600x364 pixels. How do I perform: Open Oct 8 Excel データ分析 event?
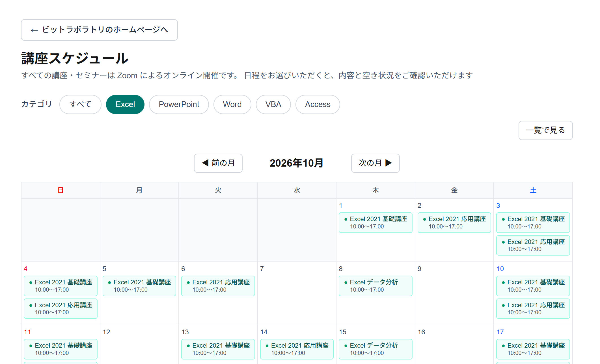[x=375, y=286]
